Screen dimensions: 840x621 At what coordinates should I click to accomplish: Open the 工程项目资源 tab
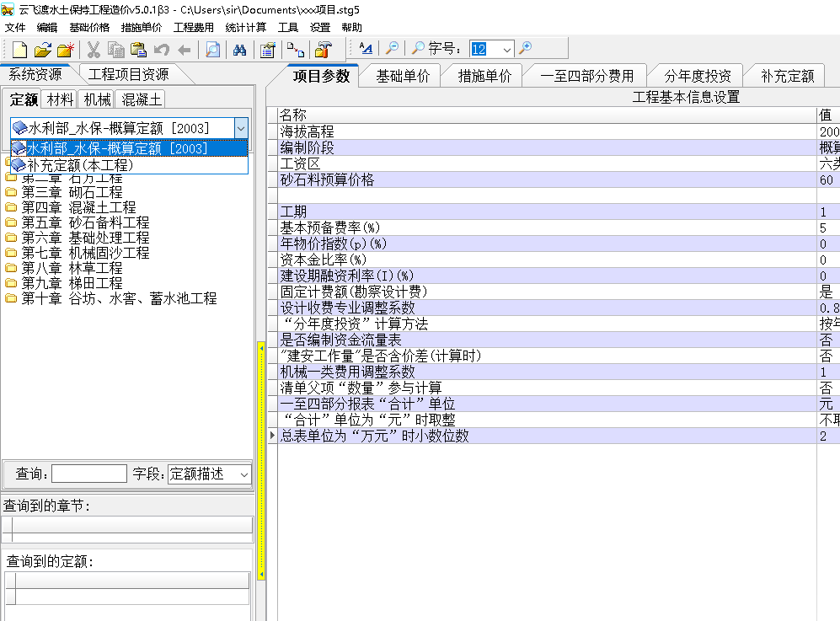(128, 74)
